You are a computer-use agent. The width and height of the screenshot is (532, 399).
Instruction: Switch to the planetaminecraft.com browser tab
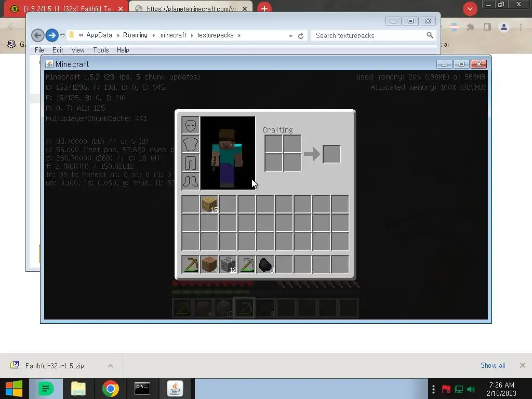(191, 9)
